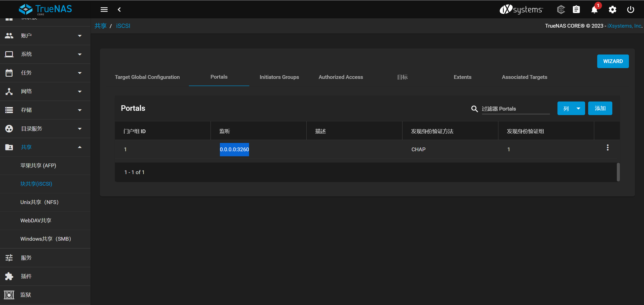Switch to Initiators Groups tab
Screen dimensions: 644x305
279,77
